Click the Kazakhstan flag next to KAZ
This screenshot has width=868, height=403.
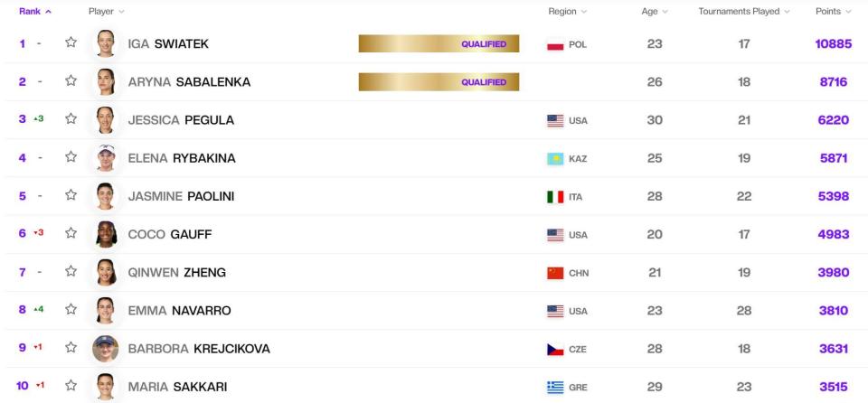[x=555, y=159]
